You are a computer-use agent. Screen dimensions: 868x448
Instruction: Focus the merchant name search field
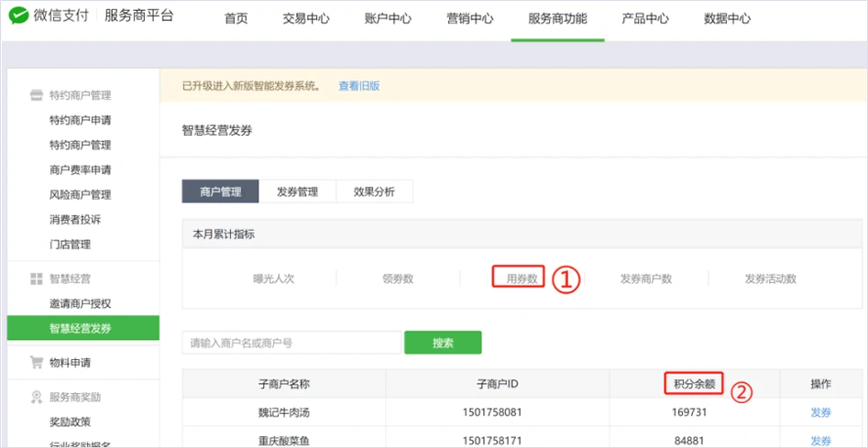tap(291, 344)
